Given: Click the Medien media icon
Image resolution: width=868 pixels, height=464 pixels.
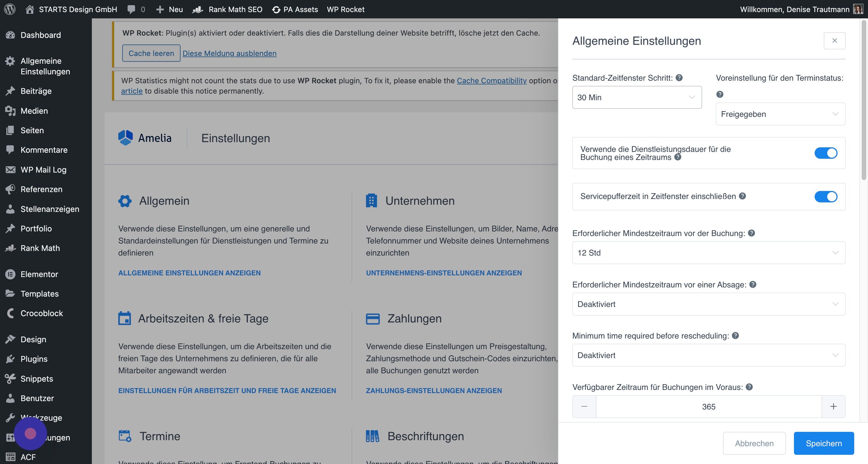Looking at the screenshot, I should pos(10,111).
